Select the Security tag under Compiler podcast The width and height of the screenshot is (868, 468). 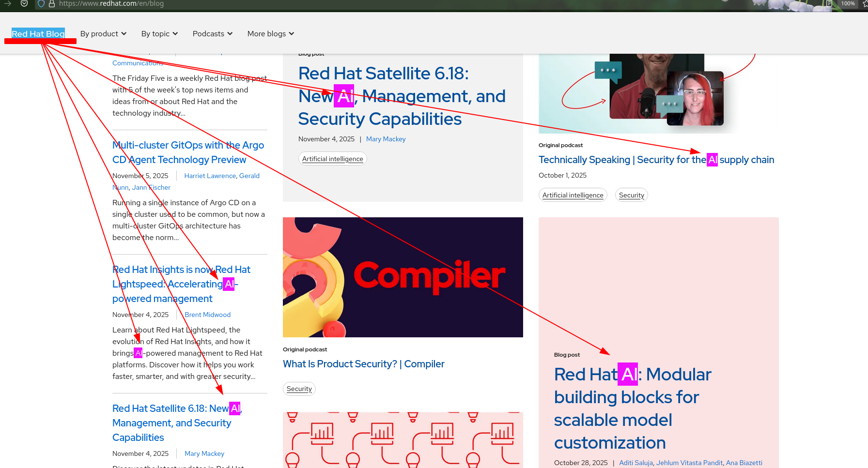(299, 389)
